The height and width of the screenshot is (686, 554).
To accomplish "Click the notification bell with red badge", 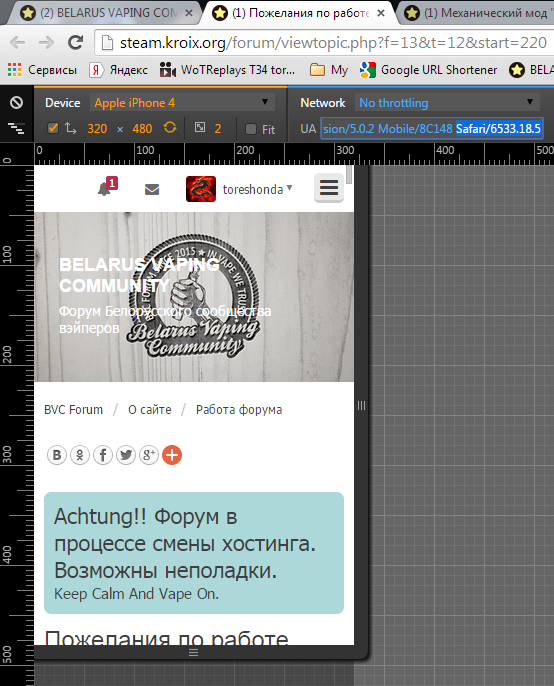I will [x=107, y=187].
